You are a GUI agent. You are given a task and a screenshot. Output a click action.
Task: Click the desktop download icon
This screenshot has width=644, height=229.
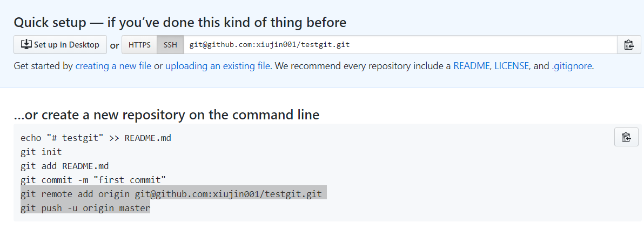point(26,44)
